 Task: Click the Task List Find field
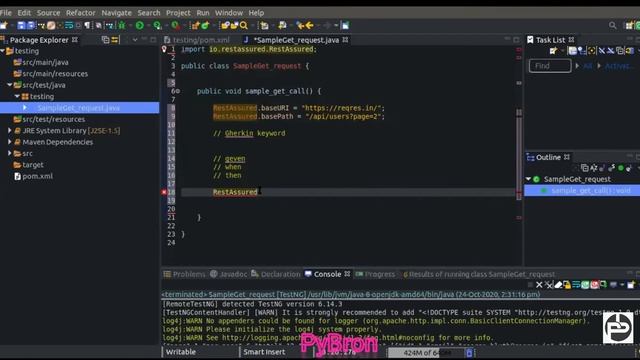[x=550, y=66]
